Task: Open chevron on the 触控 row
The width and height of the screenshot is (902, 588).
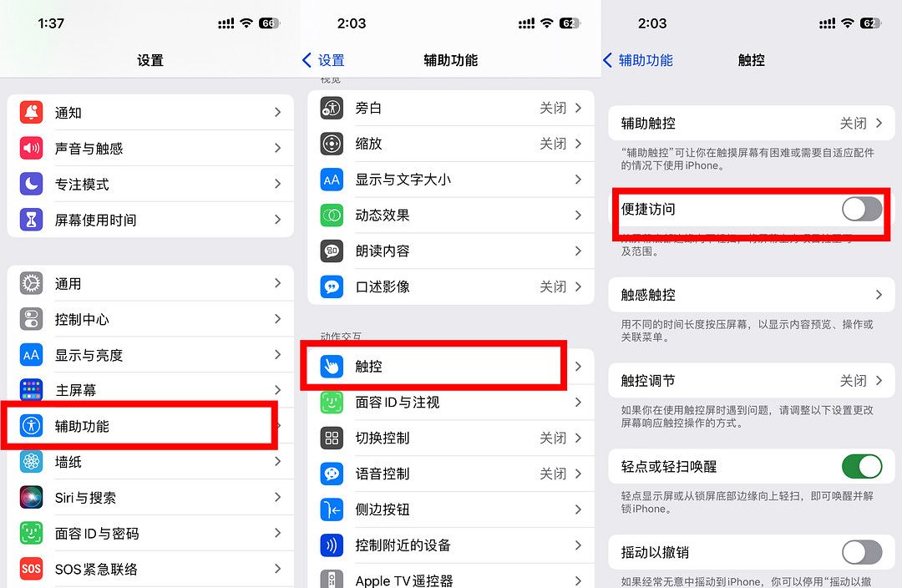Action: [578, 366]
